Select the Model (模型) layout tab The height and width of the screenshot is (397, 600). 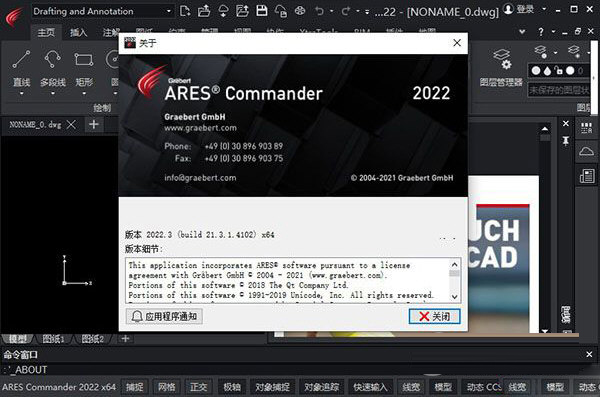[18, 339]
